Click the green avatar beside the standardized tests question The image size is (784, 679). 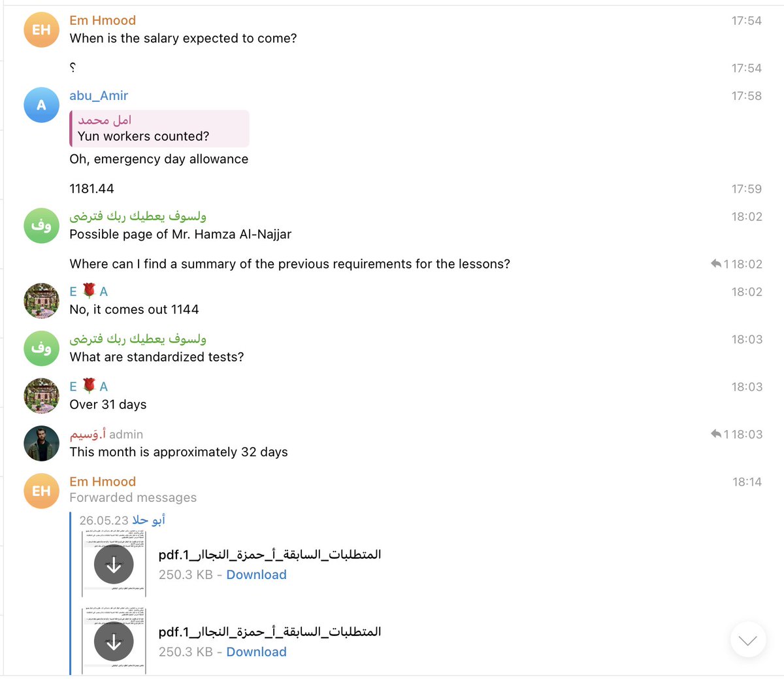(41, 348)
